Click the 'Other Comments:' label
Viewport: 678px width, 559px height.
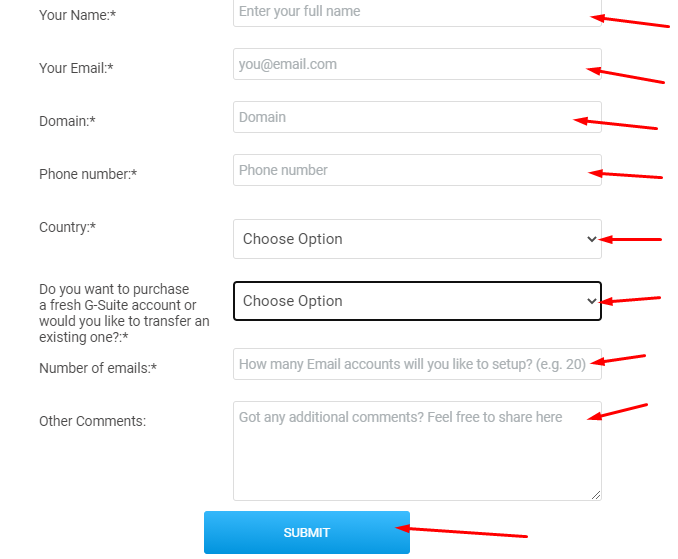coord(93,421)
